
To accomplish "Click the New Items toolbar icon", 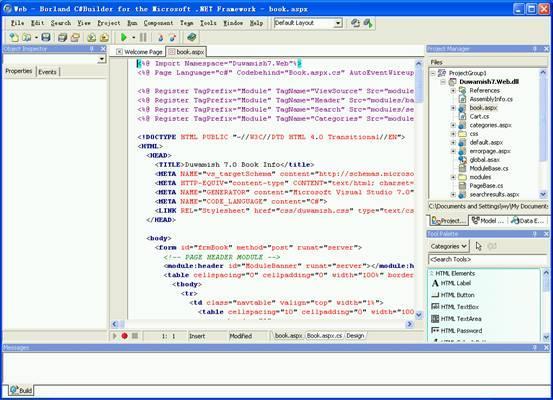I will 14,37.
